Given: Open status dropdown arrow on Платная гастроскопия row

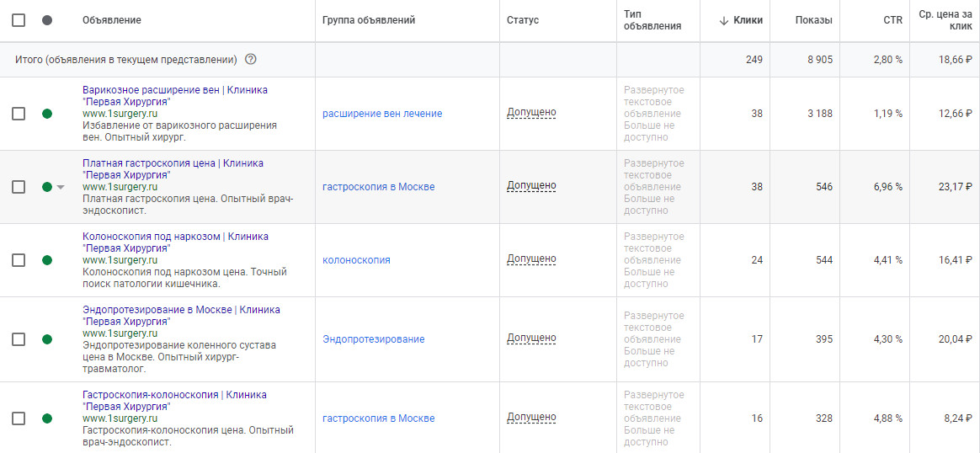Looking at the screenshot, I should pyautogui.click(x=61, y=187).
